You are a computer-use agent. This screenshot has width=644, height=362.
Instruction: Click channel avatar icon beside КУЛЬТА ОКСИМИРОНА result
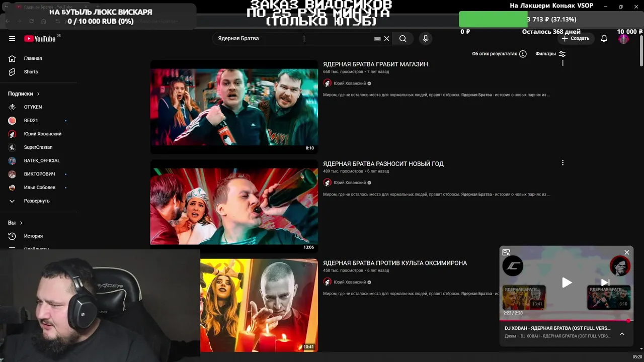328,282
